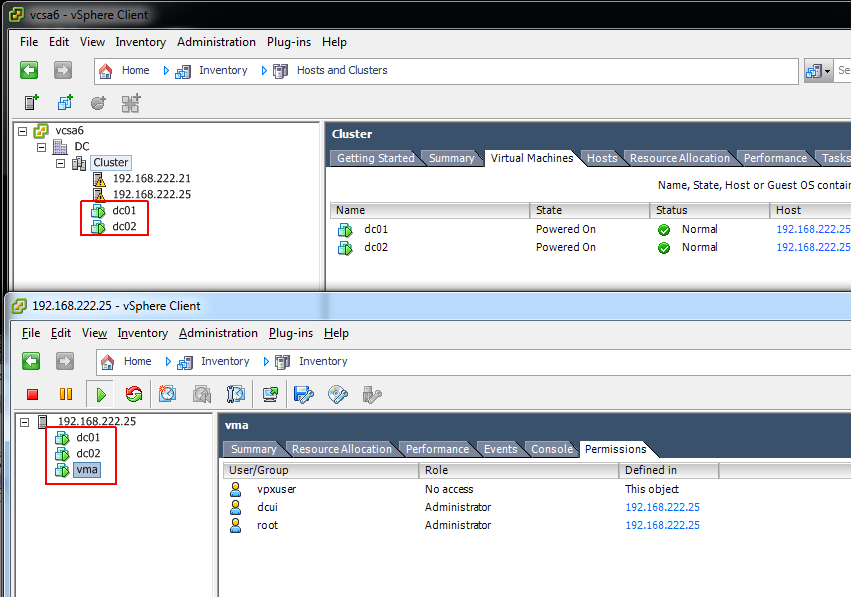Sort VM list by State column
This screenshot has height=597, width=851.
(x=589, y=210)
